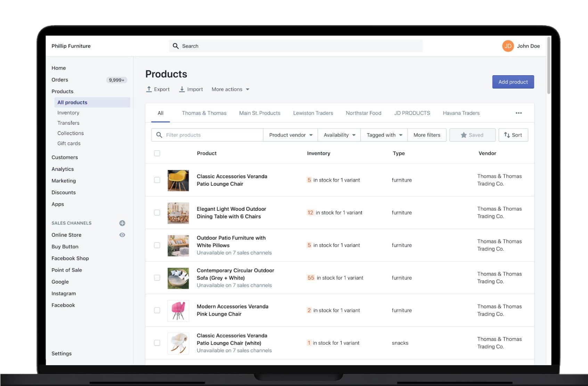Image resolution: width=588 pixels, height=386 pixels.
Task: Click the Import icon next to Export
Action: coord(182,89)
